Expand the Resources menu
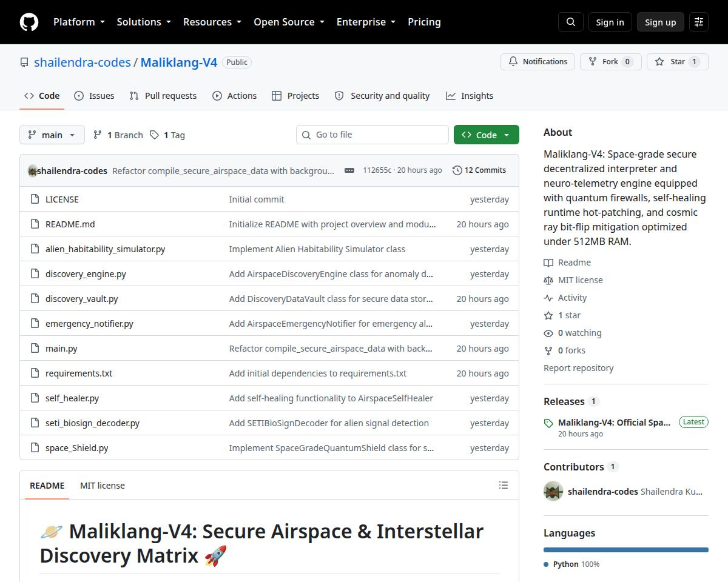728x582 pixels. 212,22
